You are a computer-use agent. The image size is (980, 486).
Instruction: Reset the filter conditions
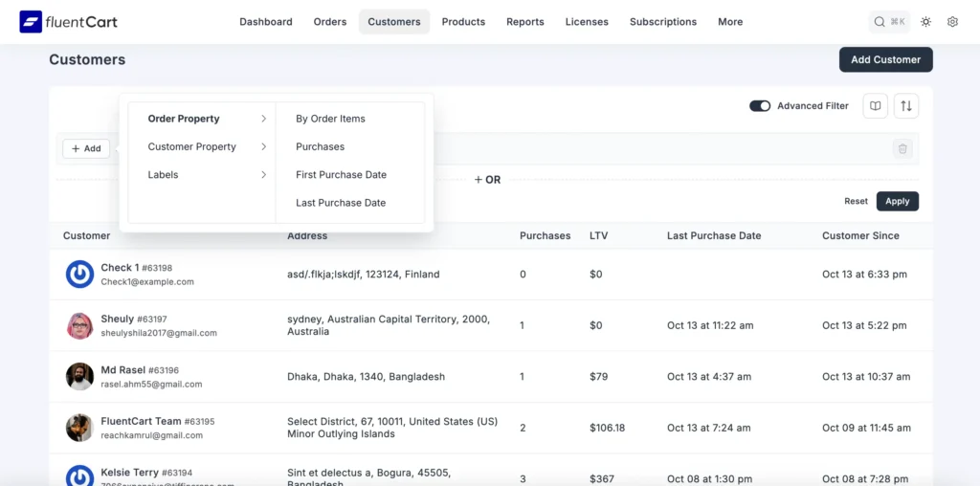pyautogui.click(x=856, y=201)
